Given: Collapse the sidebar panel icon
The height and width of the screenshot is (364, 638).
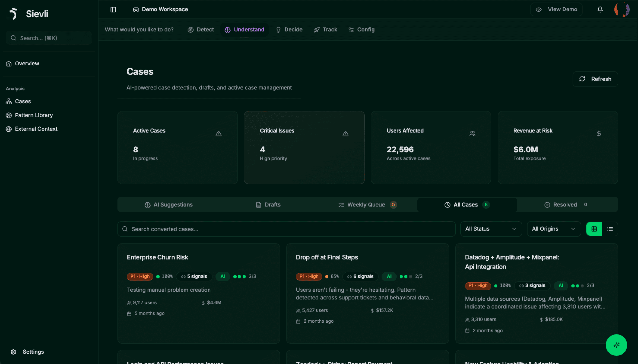Looking at the screenshot, I should [x=113, y=9].
